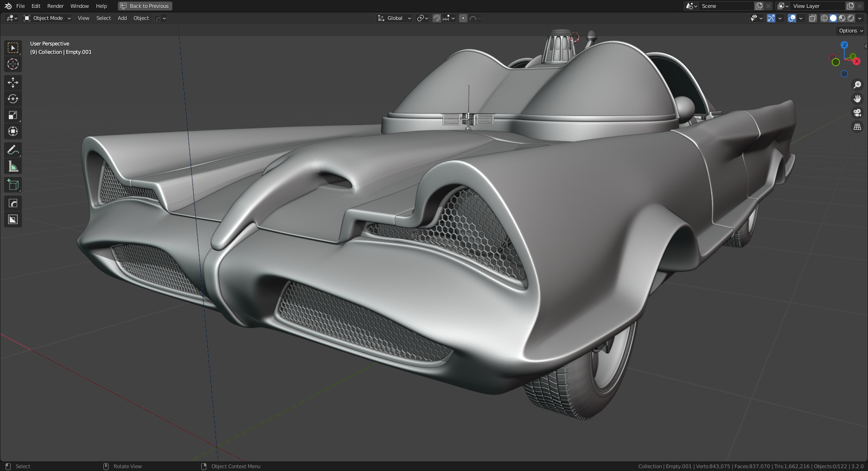Click the View Layer name field
Screen dimensions: 868x471
818,6
